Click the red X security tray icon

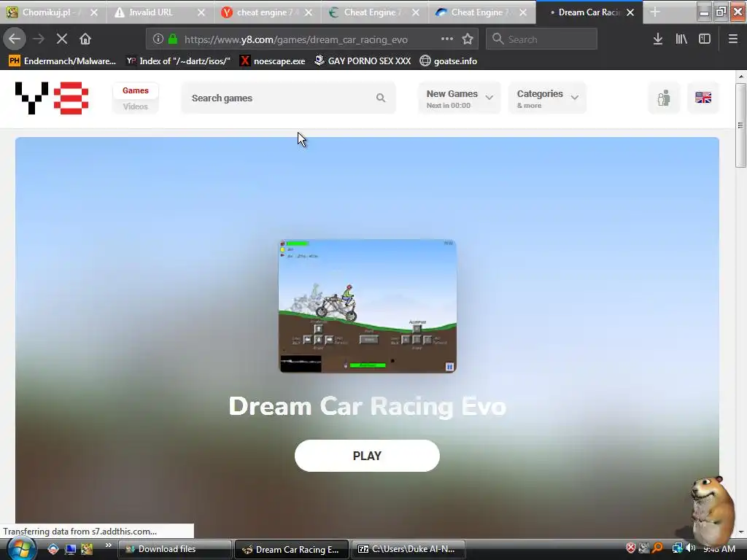[631, 548]
